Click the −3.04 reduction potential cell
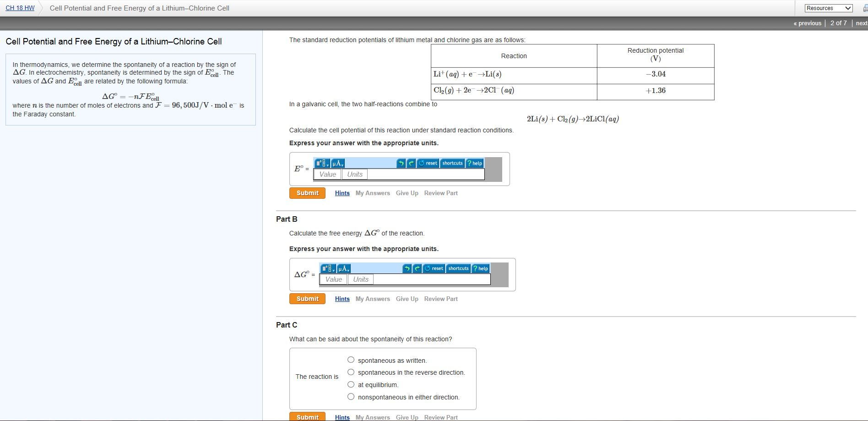The width and height of the screenshot is (868, 421). click(x=656, y=76)
